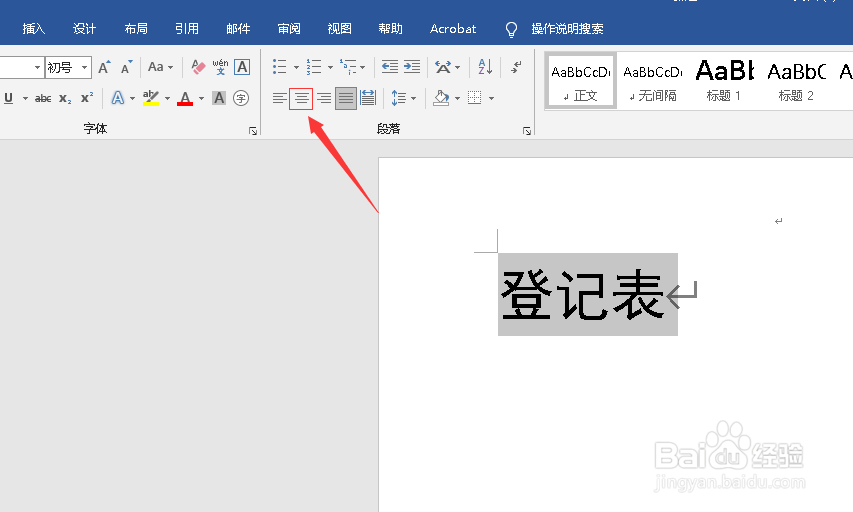Decrease paragraph indent
Viewport: 853px width, 512px height.
tap(390, 67)
